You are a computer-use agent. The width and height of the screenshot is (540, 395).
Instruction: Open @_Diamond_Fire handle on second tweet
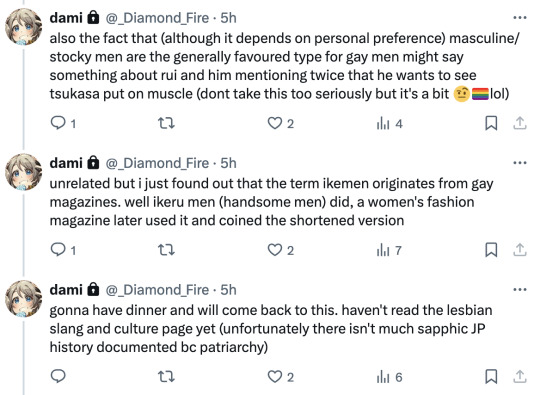click(157, 163)
